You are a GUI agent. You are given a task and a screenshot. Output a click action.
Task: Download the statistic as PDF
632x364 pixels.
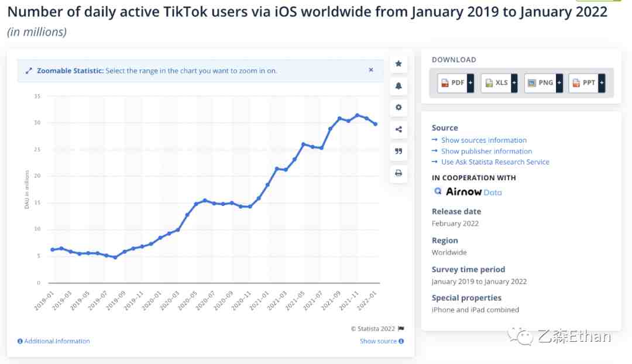(x=452, y=83)
